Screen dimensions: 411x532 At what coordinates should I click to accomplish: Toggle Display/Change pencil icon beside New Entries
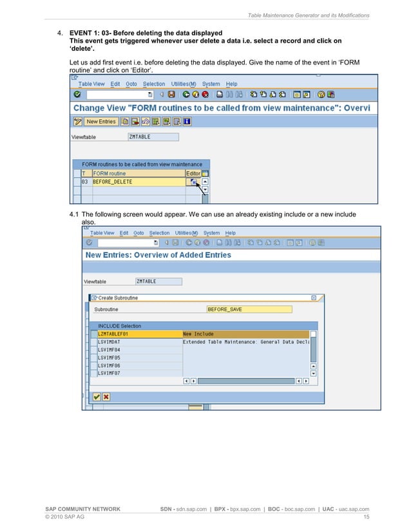pyautogui.click(x=78, y=122)
